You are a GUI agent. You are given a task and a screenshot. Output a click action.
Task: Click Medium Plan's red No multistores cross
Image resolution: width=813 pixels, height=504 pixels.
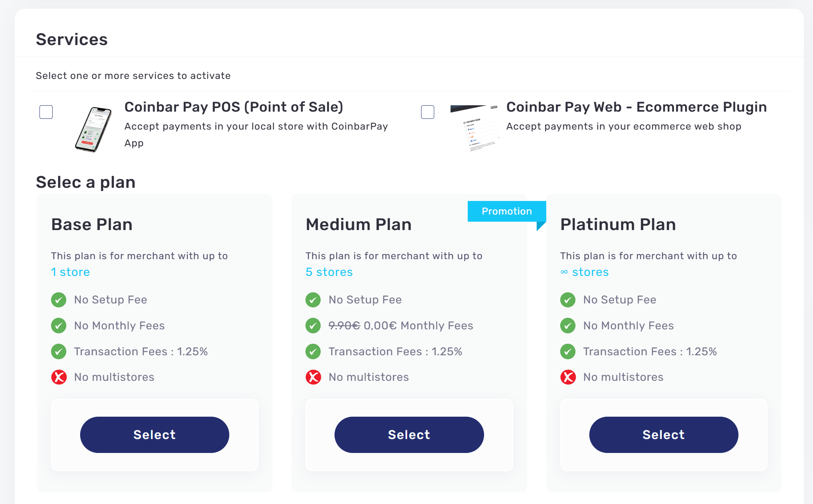pos(313,377)
